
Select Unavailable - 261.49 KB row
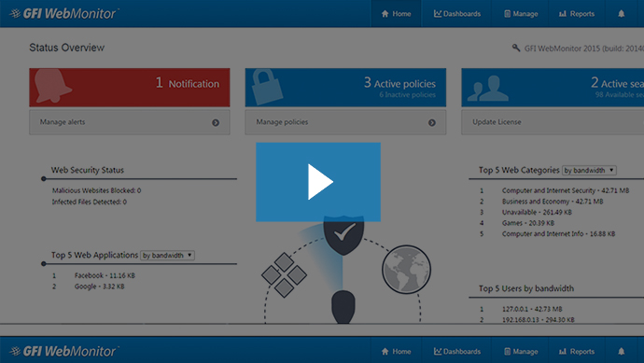[537, 213]
